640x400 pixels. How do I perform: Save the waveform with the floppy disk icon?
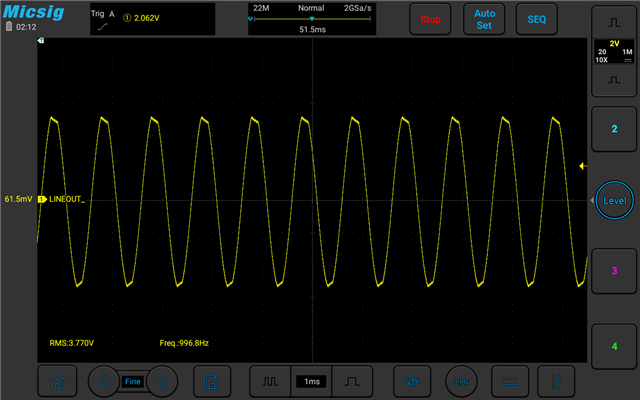[x=212, y=382]
